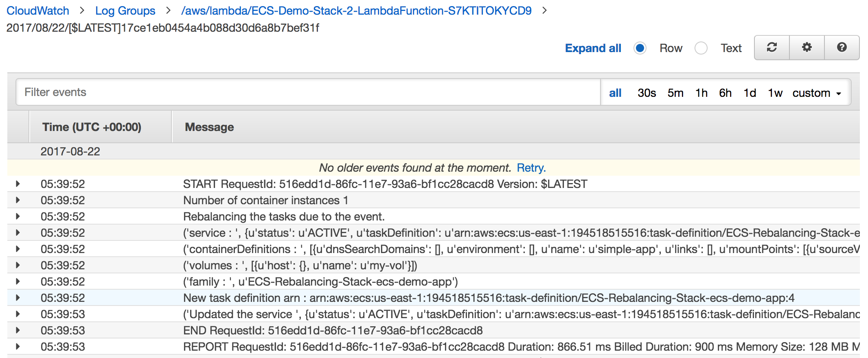Expand the New task definition arn row

click(18, 298)
